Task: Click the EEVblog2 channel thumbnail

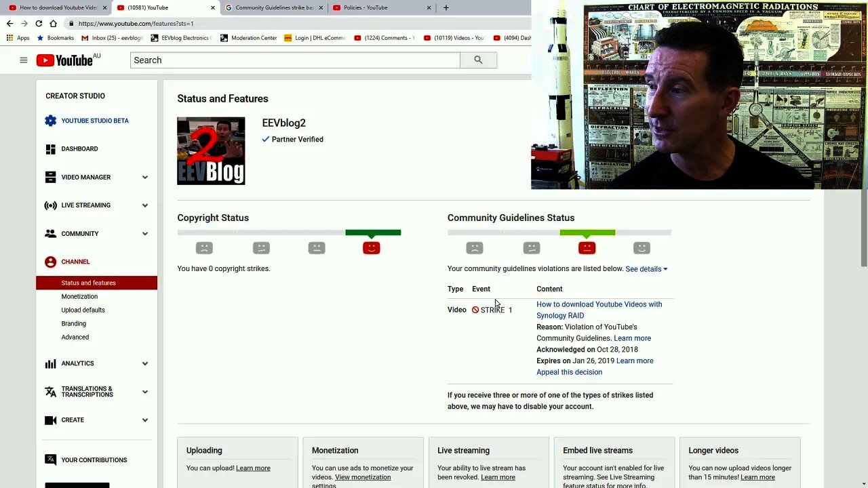Action: (x=211, y=150)
